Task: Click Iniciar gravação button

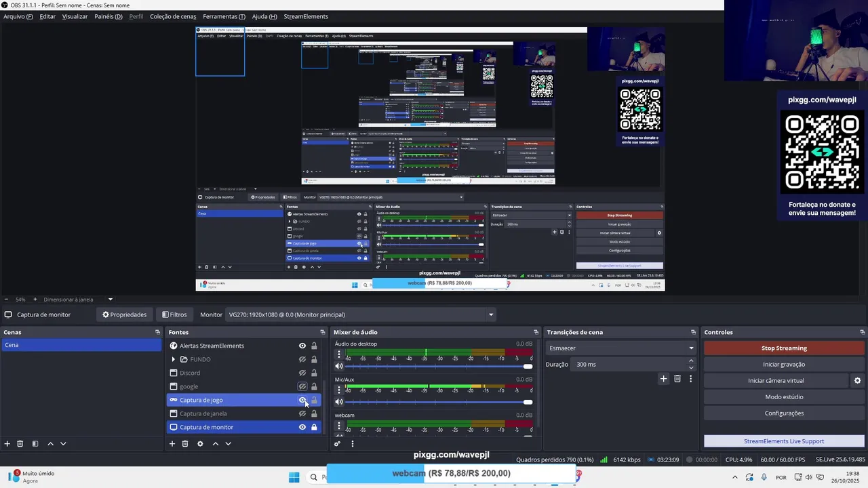Action: point(784,365)
